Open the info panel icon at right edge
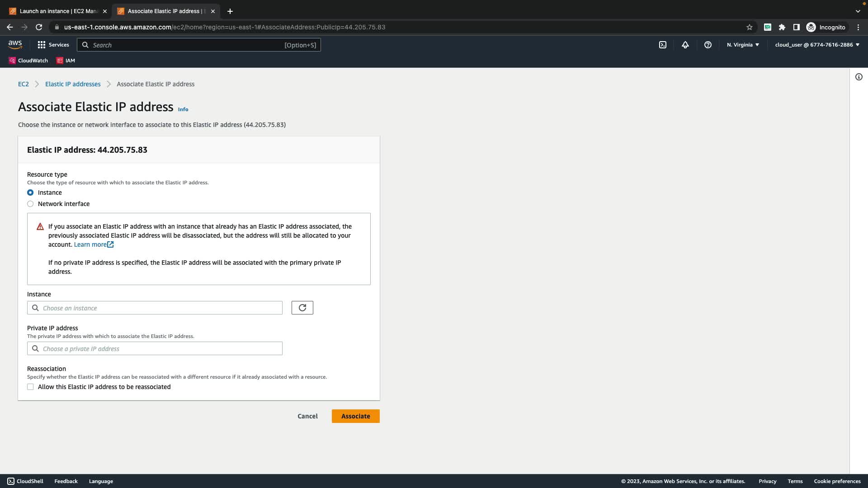This screenshot has height=488, width=868. [859, 77]
